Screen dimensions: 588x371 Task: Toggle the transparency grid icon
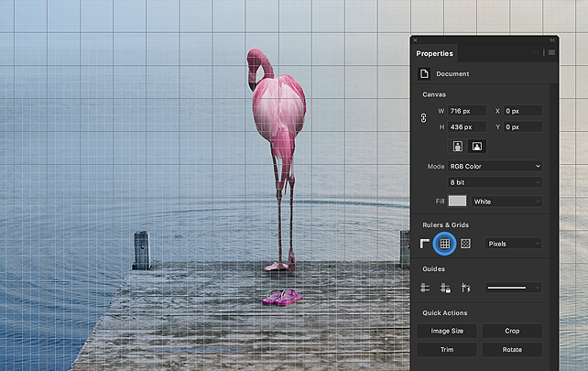(x=465, y=244)
